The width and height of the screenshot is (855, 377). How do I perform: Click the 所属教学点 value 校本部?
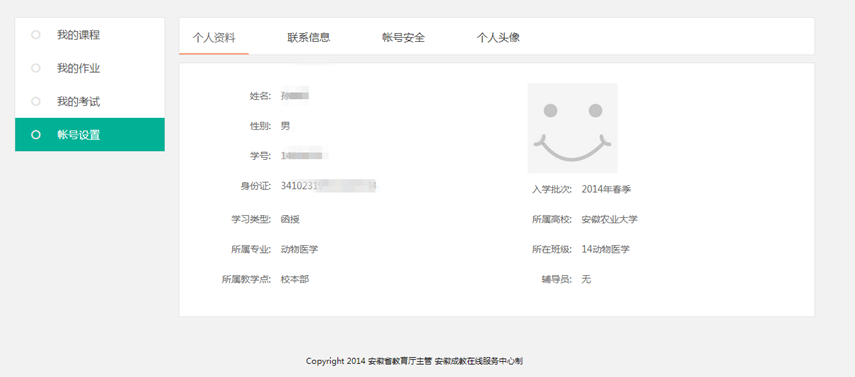[294, 279]
